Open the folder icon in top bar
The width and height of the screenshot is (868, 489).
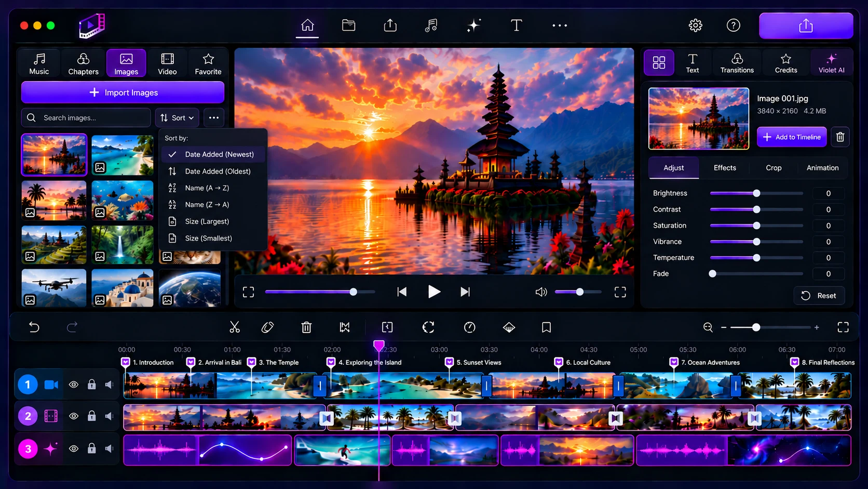coord(348,25)
